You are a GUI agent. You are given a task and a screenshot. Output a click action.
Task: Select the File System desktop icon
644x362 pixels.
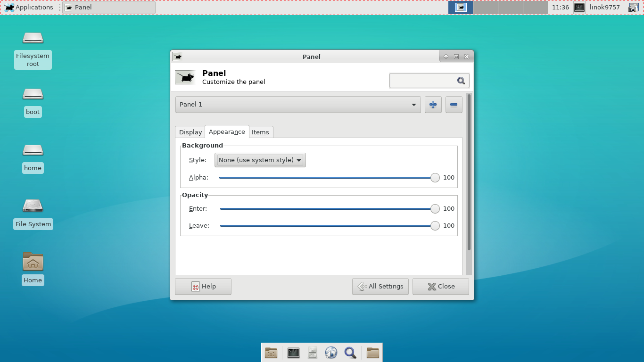point(33,206)
